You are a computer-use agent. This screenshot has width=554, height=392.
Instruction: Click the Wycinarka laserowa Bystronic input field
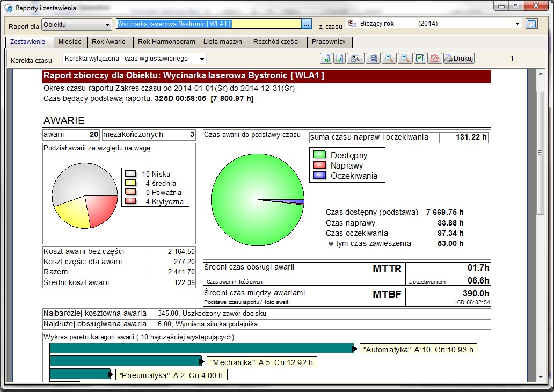(209, 24)
